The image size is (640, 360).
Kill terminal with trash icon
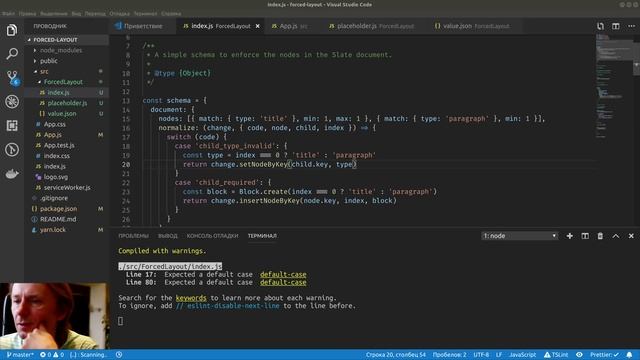(x=600, y=236)
